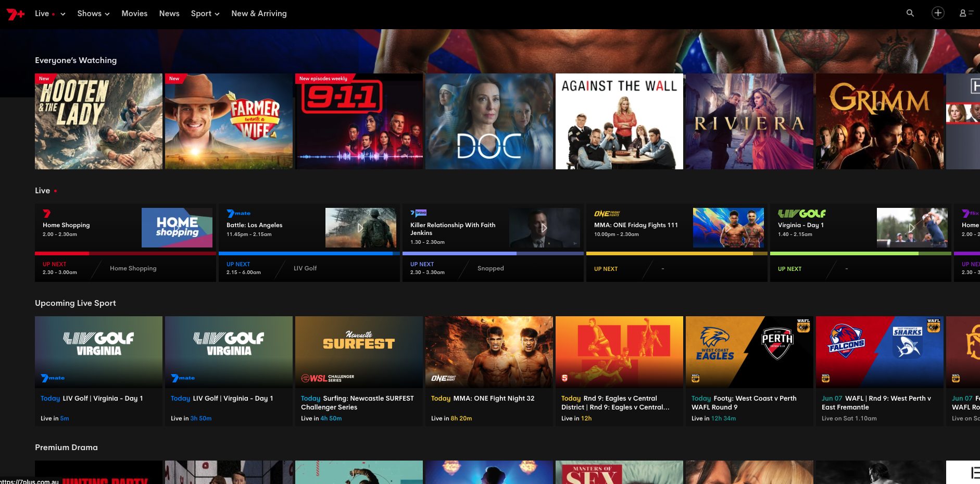Screen dimensions: 980x484
Task: Open the DOC show tile
Action: tap(489, 121)
